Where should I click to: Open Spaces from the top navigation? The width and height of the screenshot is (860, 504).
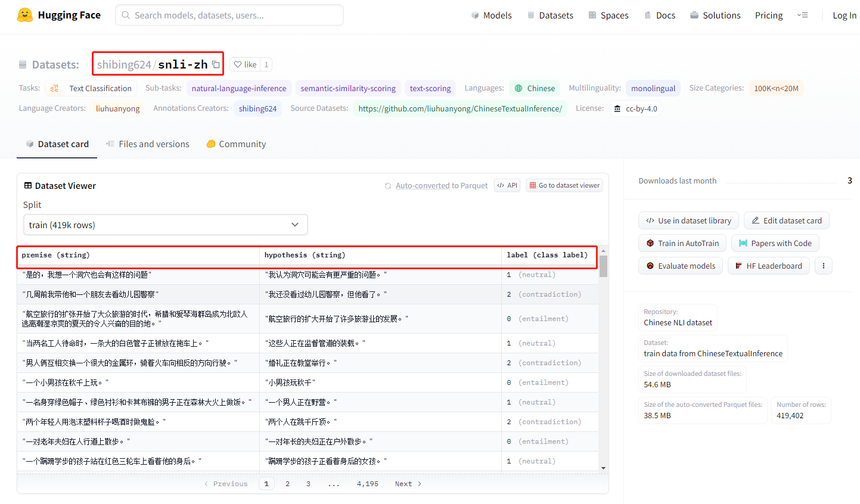[608, 15]
